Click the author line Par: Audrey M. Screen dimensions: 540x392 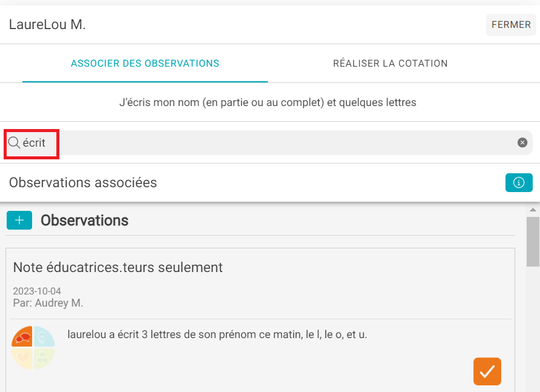48,303
